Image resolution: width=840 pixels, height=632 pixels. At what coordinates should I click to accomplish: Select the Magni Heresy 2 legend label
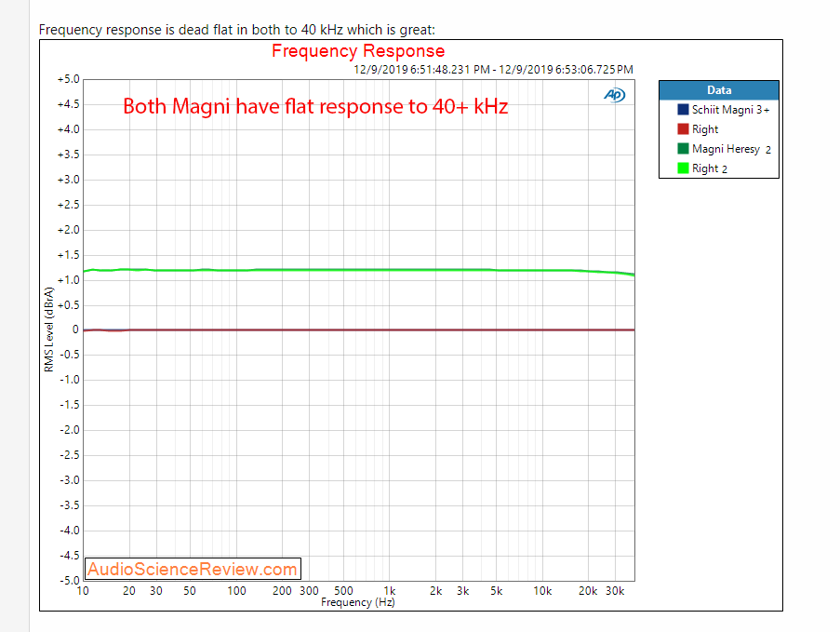pos(731,149)
